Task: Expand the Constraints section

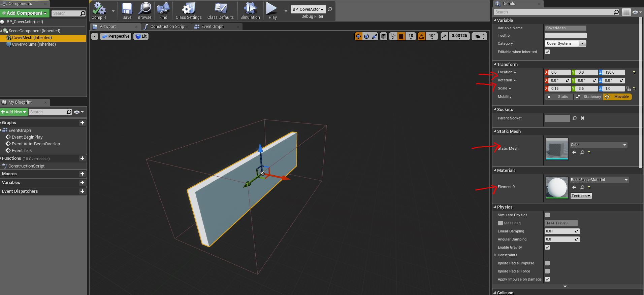Action: pyautogui.click(x=495, y=255)
